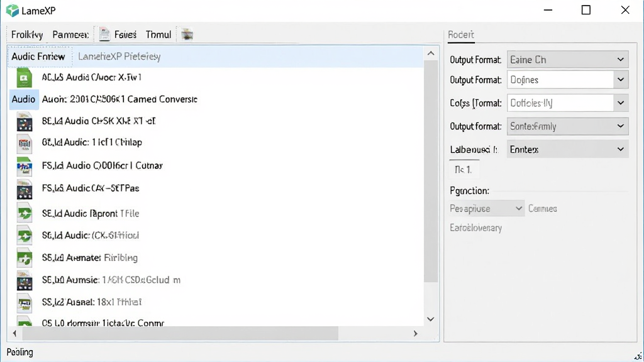Click the list's scroll down arrow
Screen dimensions: 644x362
coord(431,319)
